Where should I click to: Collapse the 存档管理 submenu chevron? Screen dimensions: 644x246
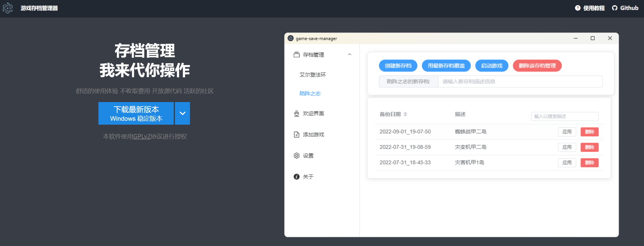point(350,54)
